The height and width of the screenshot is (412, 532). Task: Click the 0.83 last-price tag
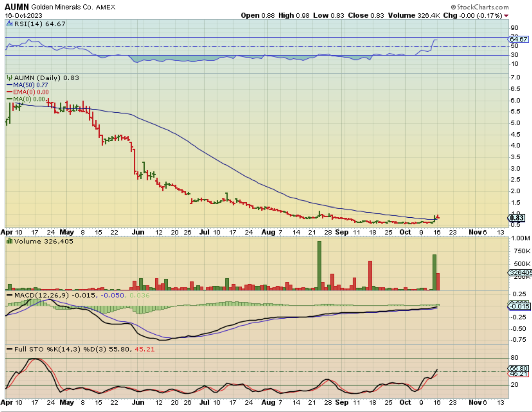click(517, 218)
